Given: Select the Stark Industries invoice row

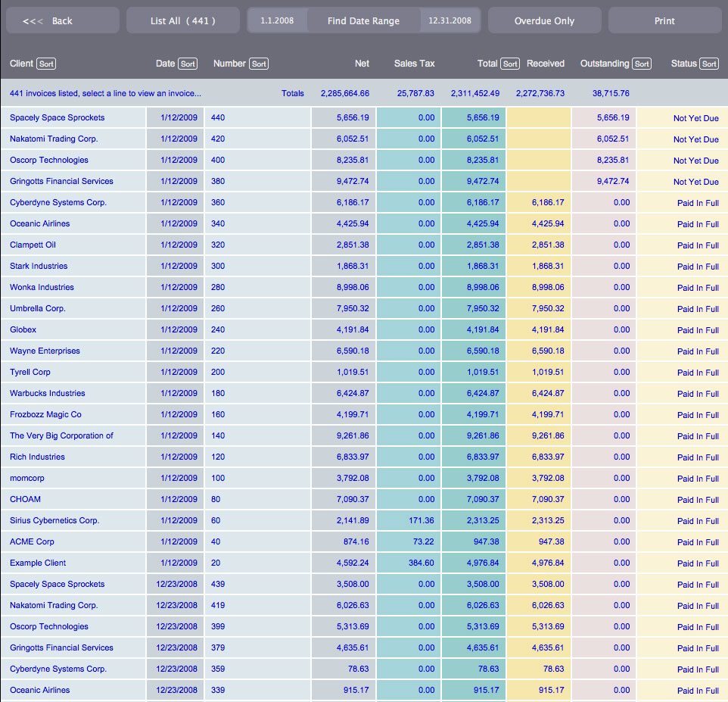Looking at the screenshot, I should coord(364,267).
